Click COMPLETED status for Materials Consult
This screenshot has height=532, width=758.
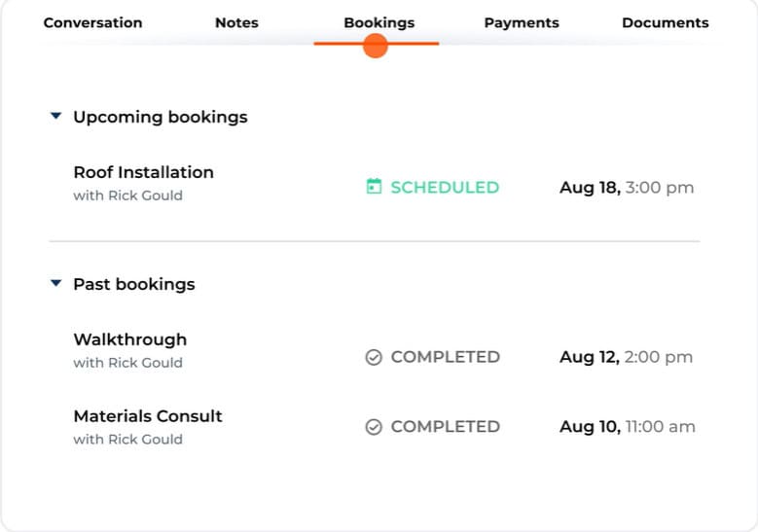[445, 426]
